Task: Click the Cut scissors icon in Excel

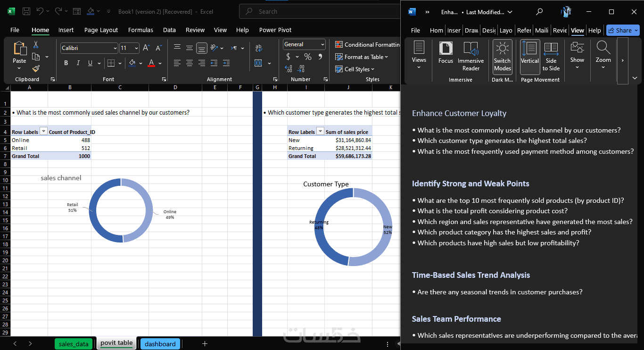Action: point(36,45)
